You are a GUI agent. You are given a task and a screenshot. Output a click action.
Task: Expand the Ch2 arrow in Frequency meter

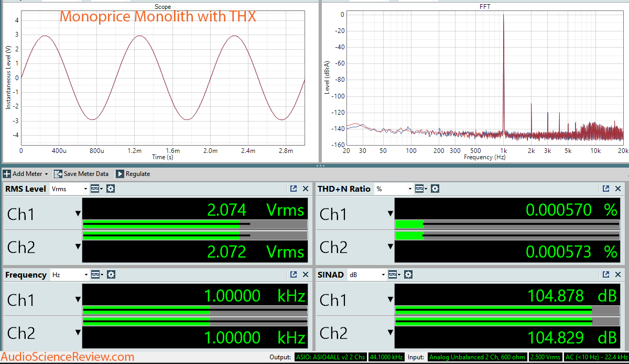[78, 332]
